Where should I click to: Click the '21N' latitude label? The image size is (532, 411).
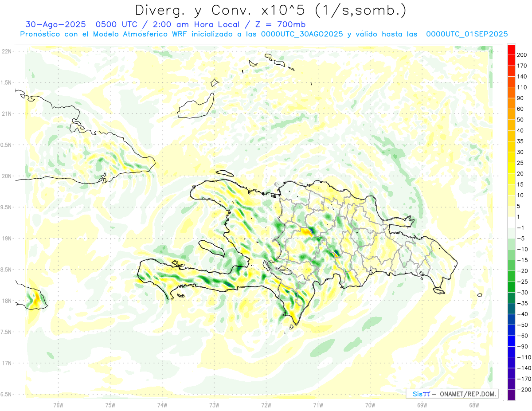[6, 114]
